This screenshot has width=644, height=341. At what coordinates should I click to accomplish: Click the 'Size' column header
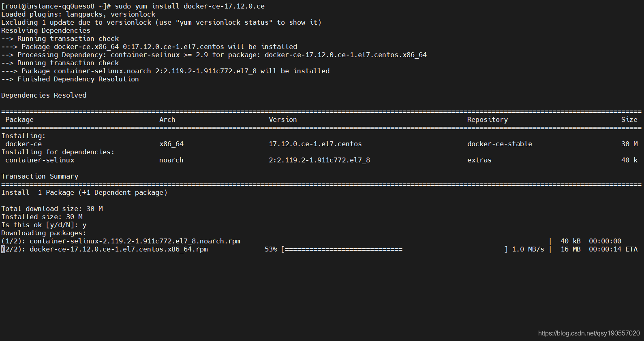tap(629, 119)
